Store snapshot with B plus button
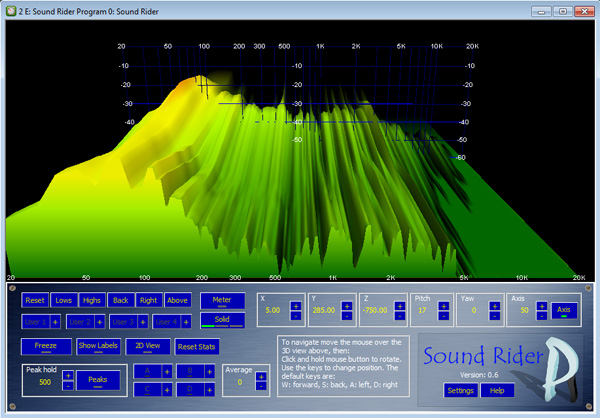Viewport: 600px width, 418px height. (x=210, y=371)
